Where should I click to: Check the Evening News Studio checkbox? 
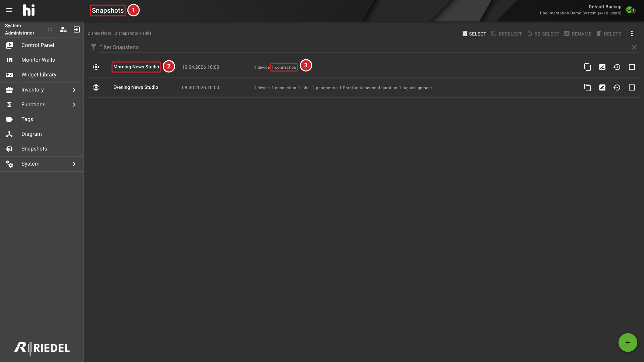coord(632,87)
